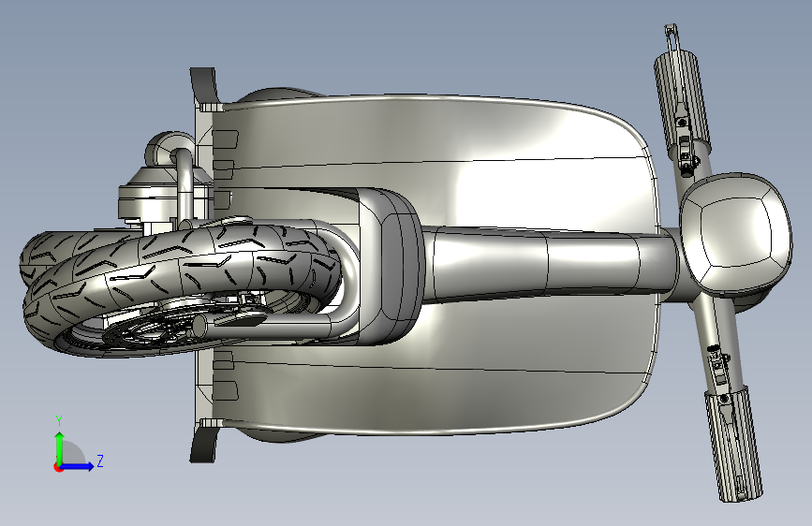Select the lower handlebar grip
The image size is (812, 526).
(732, 445)
